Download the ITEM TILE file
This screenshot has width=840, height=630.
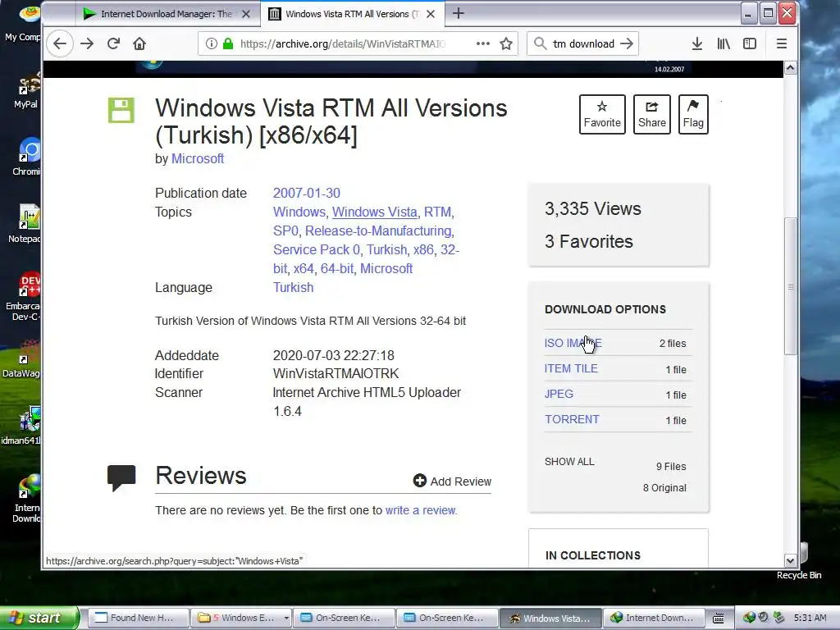[571, 368]
